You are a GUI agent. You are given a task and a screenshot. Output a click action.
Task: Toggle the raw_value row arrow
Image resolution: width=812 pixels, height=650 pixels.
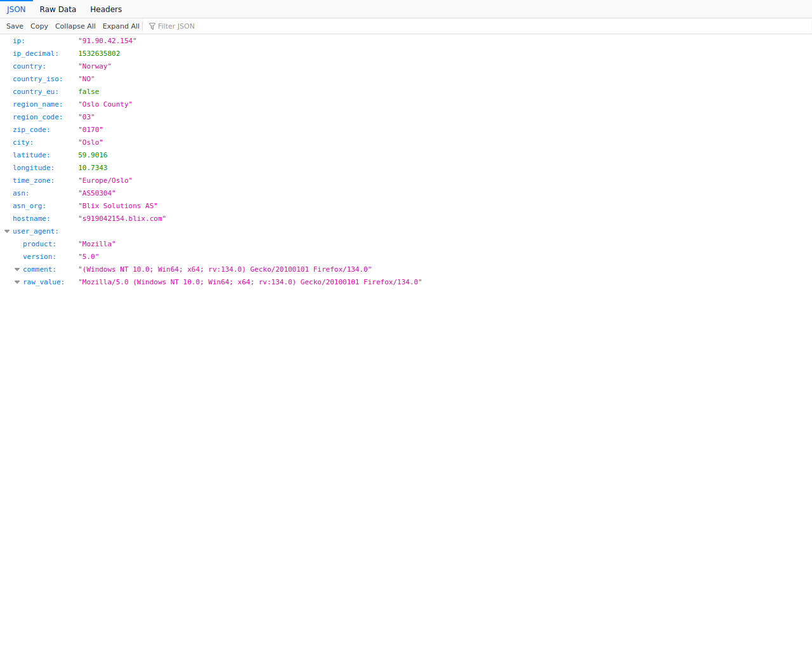tap(18, 282)
